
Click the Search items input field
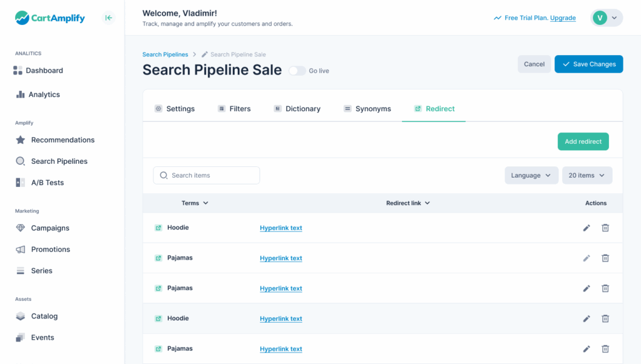207,176
